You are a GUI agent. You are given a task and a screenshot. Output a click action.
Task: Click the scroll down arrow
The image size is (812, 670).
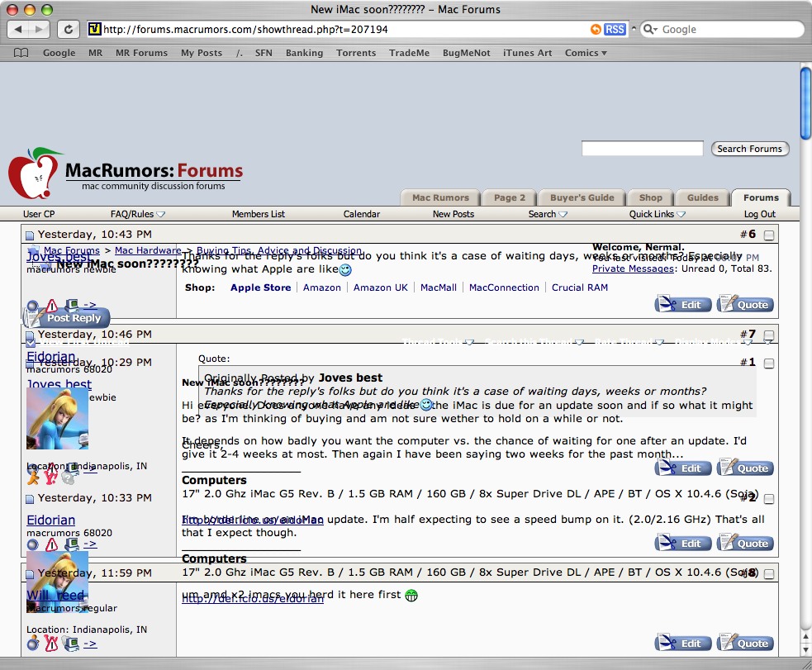point(805,649)
